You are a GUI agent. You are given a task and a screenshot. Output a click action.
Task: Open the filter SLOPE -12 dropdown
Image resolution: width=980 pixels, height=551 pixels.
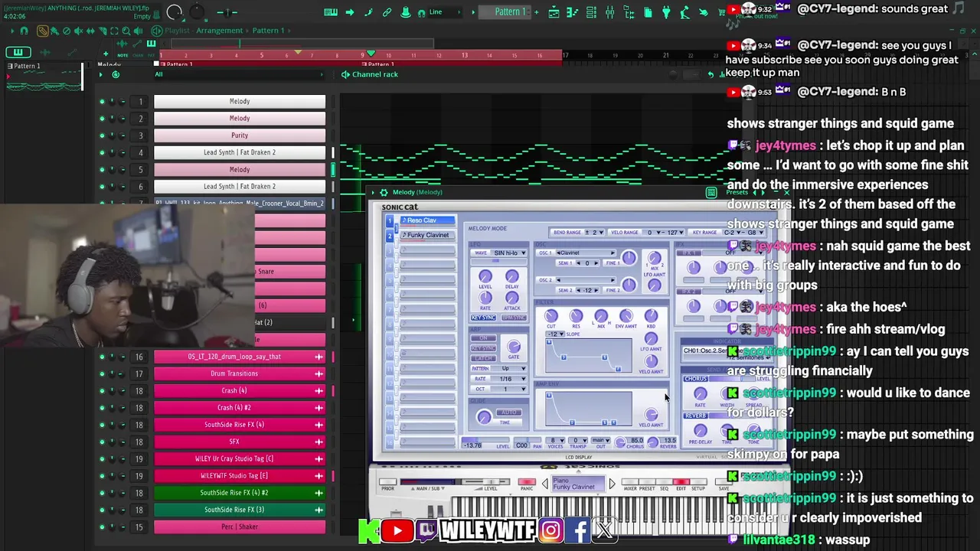555,334
